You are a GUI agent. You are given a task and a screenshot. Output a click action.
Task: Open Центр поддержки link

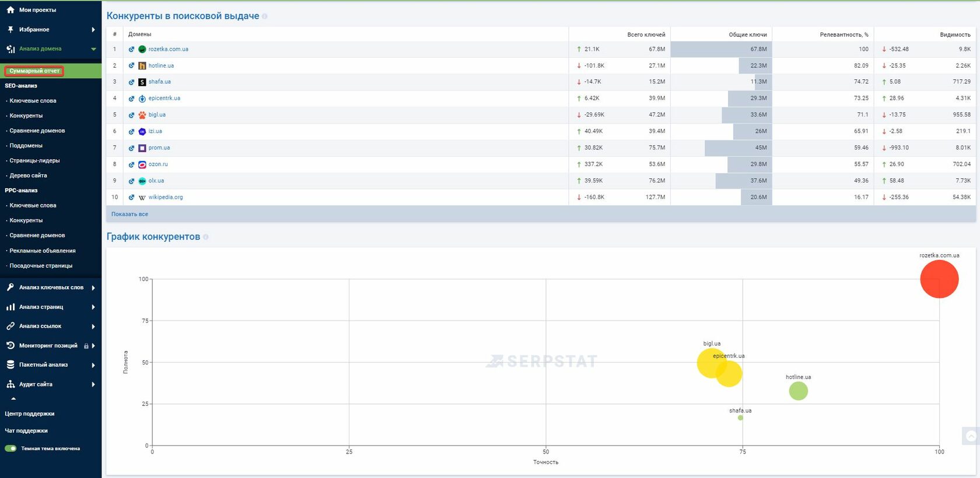pos(30,414)
